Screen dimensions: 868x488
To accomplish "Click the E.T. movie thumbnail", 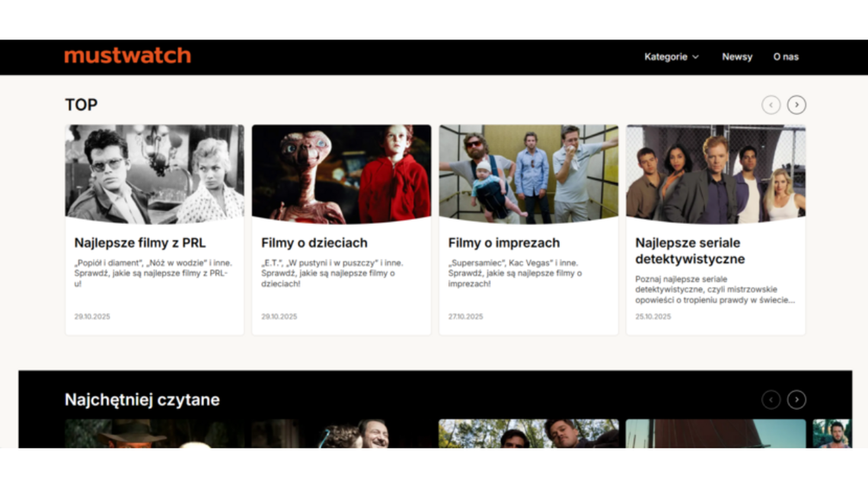I will (341, 174).
